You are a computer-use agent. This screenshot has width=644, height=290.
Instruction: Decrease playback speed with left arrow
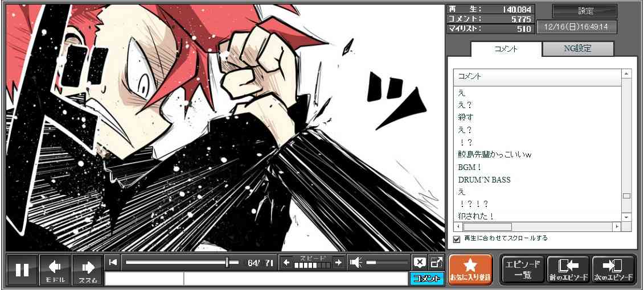point(286,262)
